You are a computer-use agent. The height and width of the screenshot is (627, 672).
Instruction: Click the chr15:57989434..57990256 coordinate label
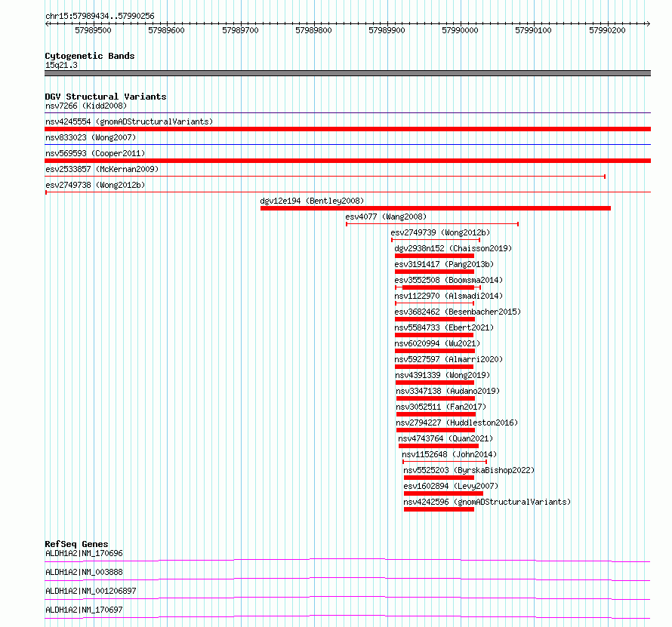click(x=100, y=16)
